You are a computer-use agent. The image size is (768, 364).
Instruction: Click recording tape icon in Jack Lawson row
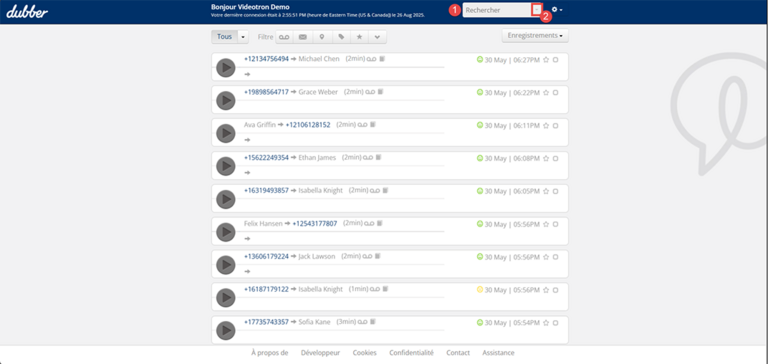(x=368, y=256)
